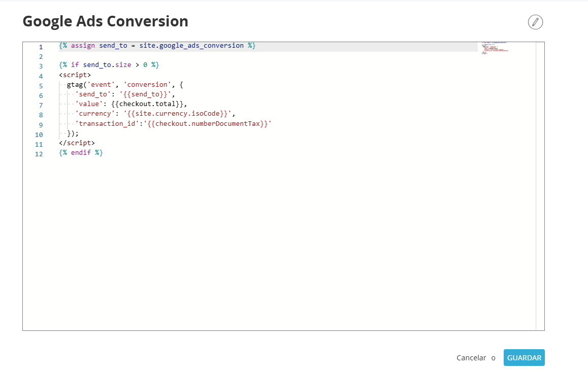Click the 'send_to.size' condition text
This screenshot has height=372, width=588.
(107, 65)
